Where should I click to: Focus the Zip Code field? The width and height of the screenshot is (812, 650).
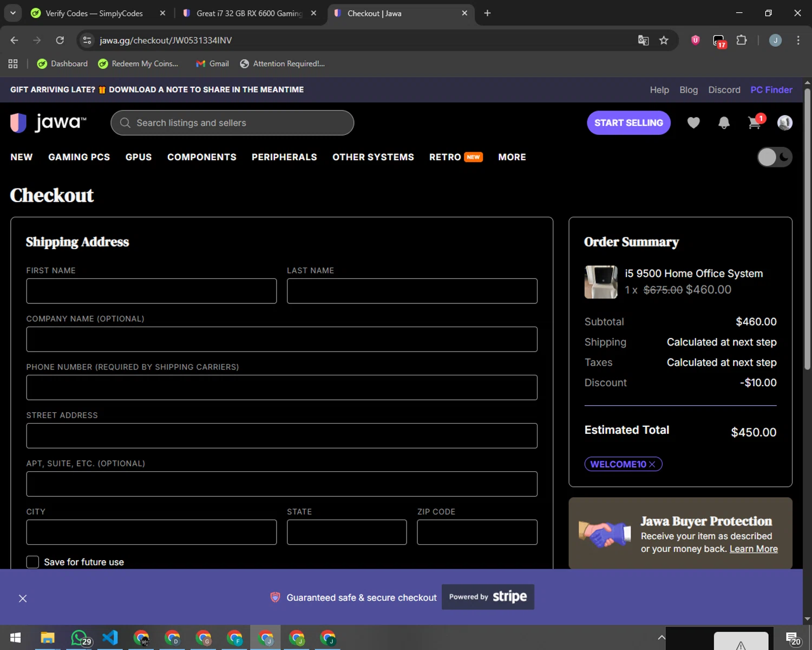point(477,532)
